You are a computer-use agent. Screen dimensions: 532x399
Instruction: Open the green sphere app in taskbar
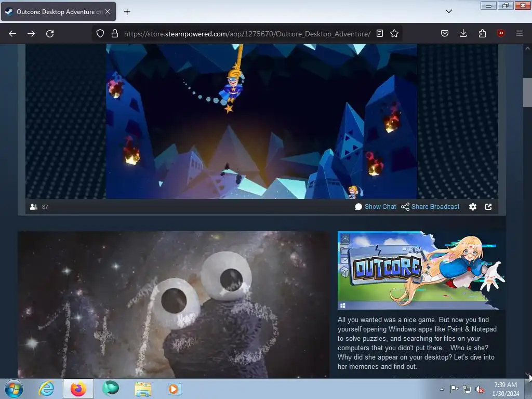click(x=111, y=389)
